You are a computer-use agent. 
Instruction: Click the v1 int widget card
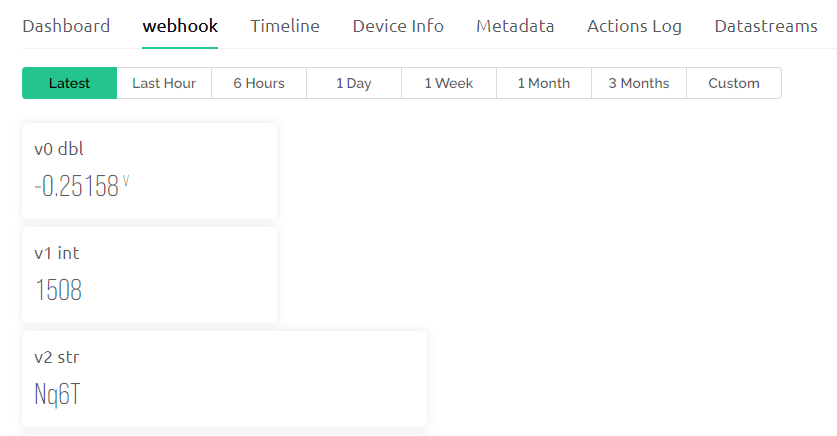click(149, 275)
